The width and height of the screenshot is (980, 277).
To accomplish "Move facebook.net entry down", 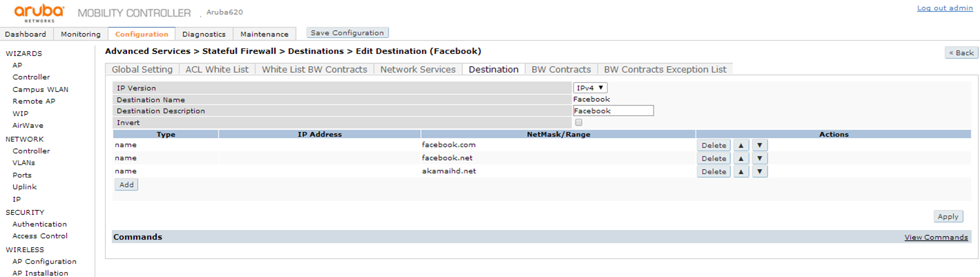I will (759, 158).
